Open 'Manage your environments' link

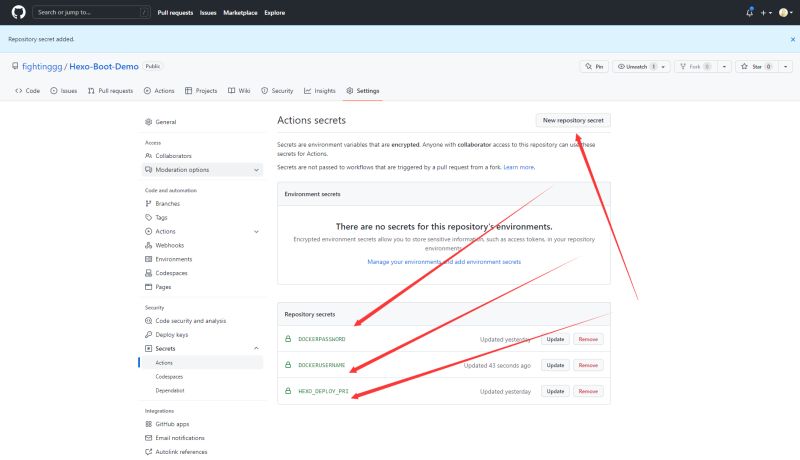coord(444,262)
